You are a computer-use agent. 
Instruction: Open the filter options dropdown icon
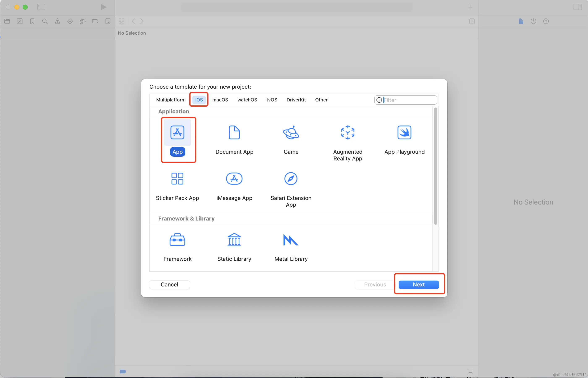pyautogui.click(x=379, y=100)
